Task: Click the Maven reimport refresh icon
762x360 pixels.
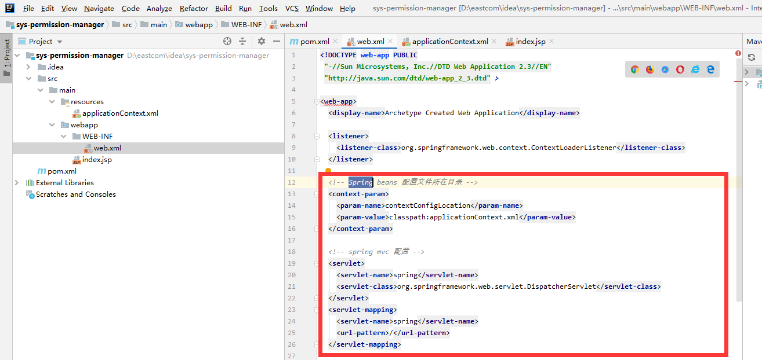Action: click(x=751, y=57)
